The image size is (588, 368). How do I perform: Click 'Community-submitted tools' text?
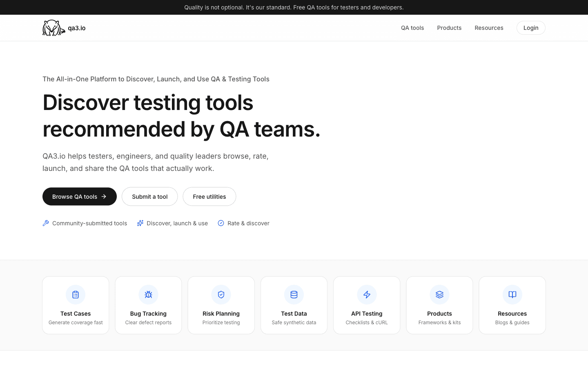click(x=89, y=223)
